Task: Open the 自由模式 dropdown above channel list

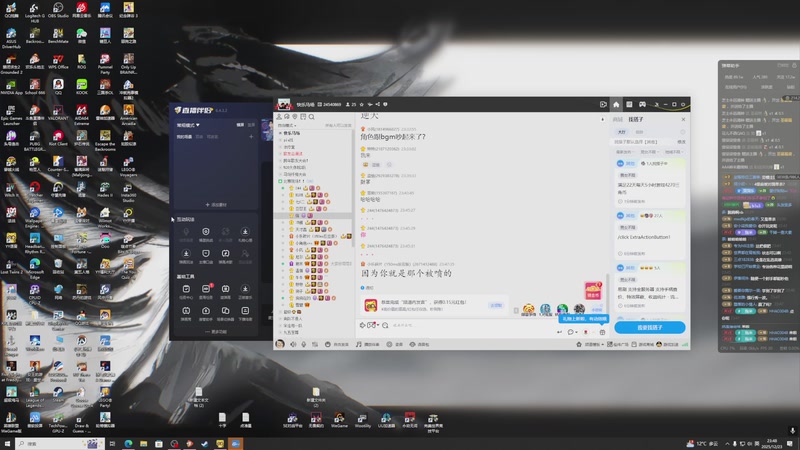Action: coord(287,126)
